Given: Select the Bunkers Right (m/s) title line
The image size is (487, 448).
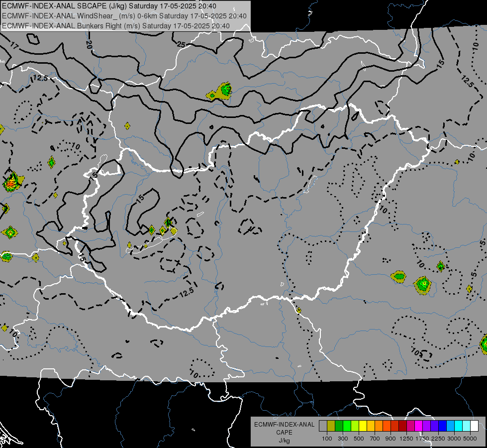Looking at the screenshot, I should tap(116, 26).
